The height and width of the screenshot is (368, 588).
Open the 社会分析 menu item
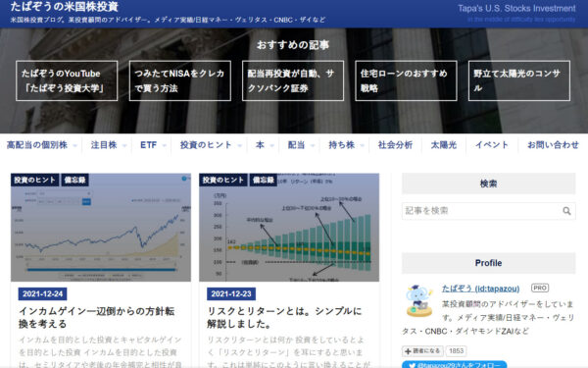(395, 145)
